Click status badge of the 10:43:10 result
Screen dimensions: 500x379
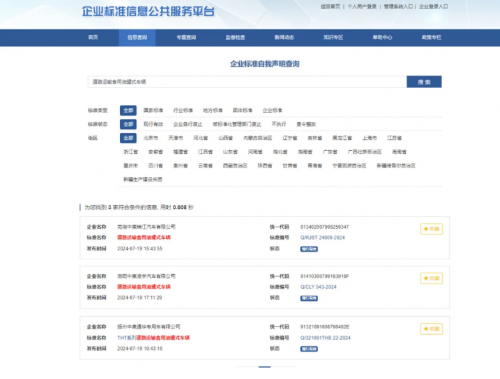(309, 349)
